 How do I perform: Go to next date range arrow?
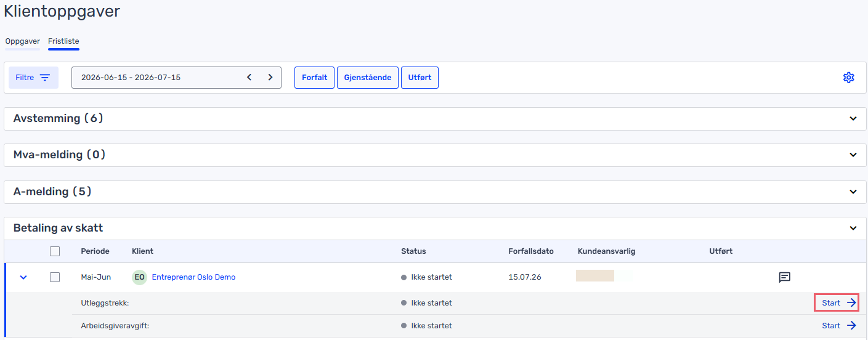[270, 78]
